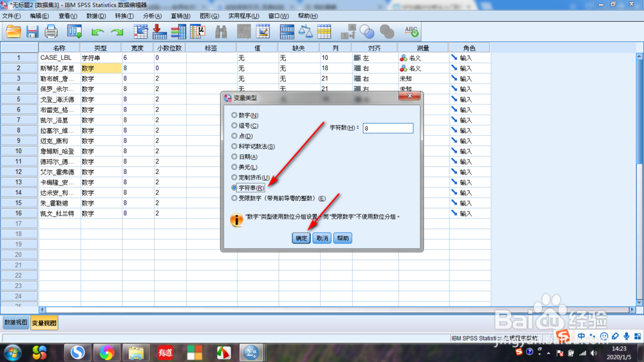Open the 编辑(E) menu
Screen dimensions: 644x362
pos(39,16)
